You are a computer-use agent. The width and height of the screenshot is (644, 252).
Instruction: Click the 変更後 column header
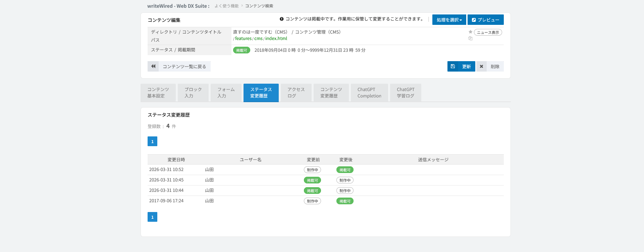click(346, 160)
